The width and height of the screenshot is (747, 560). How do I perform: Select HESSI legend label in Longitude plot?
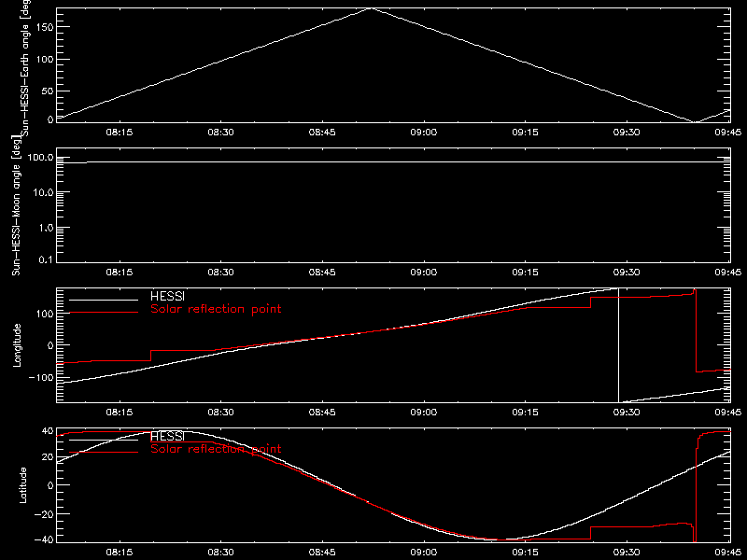click(x=167, y=296)
